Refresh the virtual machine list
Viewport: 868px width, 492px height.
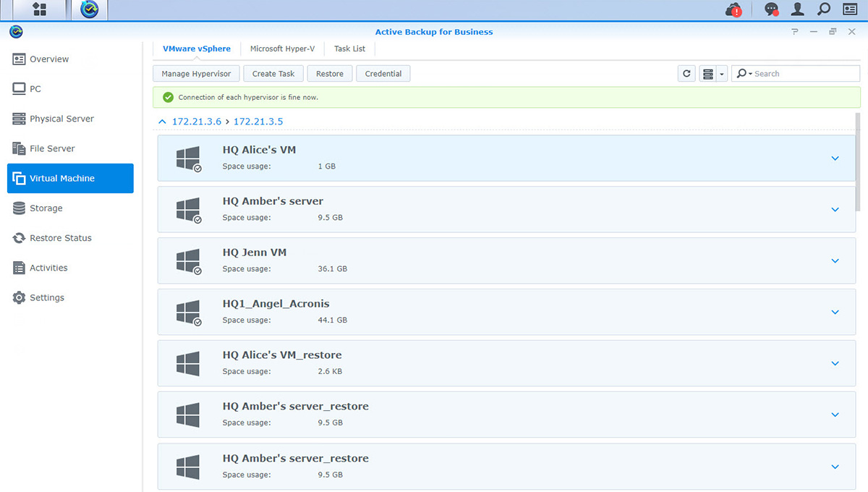(x=686, y=74)
